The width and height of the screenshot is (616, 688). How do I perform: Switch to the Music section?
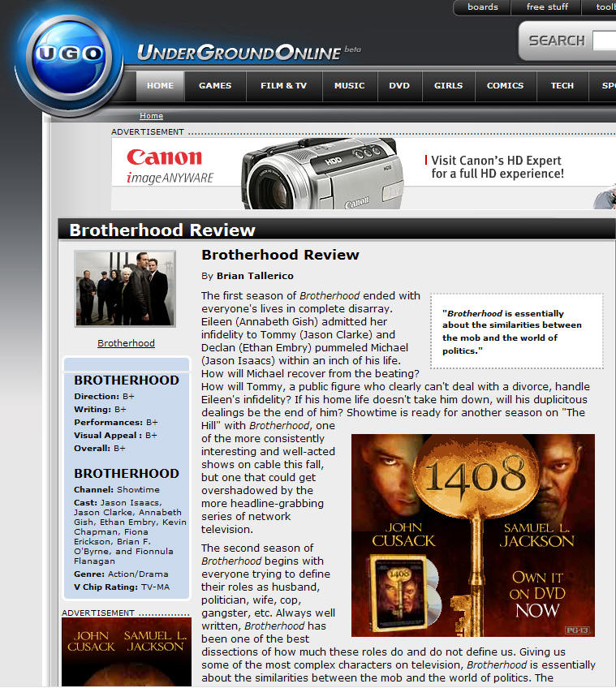tap(350, 85)
